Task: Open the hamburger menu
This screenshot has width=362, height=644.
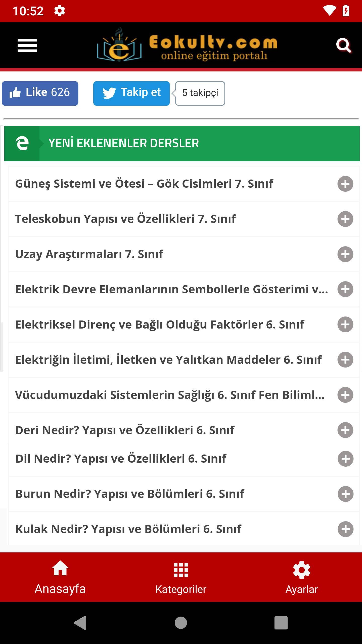Action: pos(27,46)
